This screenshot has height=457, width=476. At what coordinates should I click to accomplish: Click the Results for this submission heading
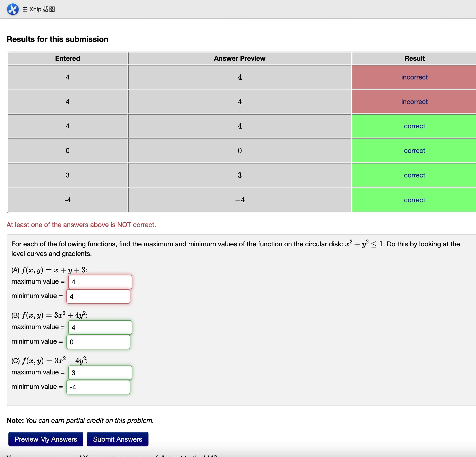(x=57, y=39)
